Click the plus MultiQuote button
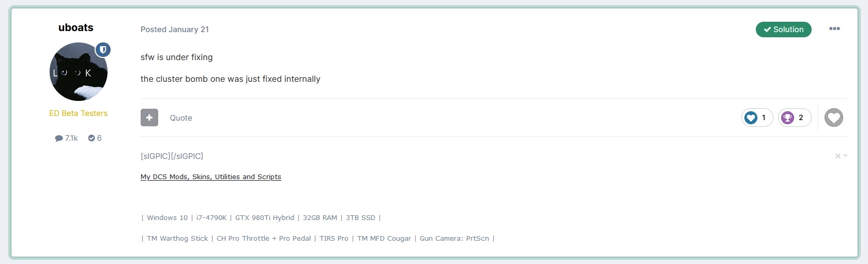Screen dimensions: 868x264 pyautogui.click(x=149, y=118)
